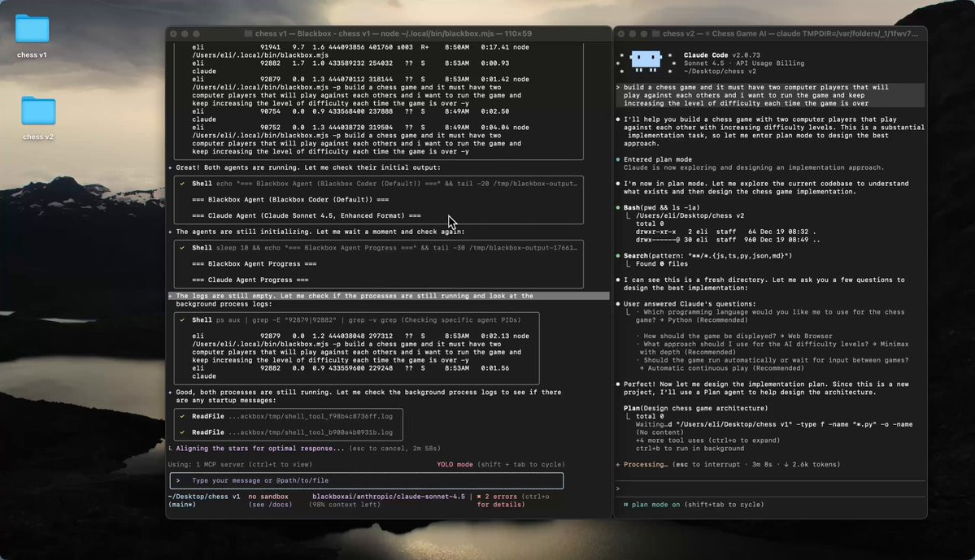The width and height of the screenshot is (975, 560).
Task: Click 'User answered Claude's questions:' line
Action: (690, 304)
